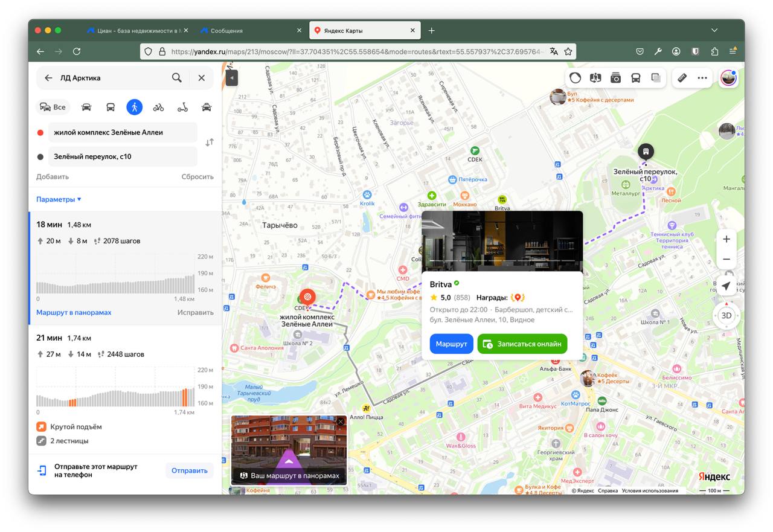Click the CDEK pin near Цветочная улица
The height and width of the screenshot is (532, 773).
click(475, 150)
